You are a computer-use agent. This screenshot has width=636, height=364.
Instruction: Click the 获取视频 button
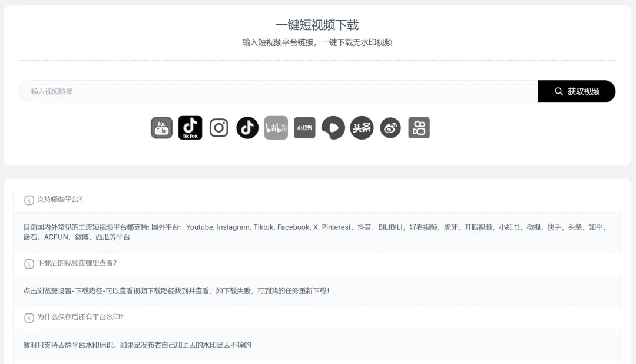click(577, 91)
